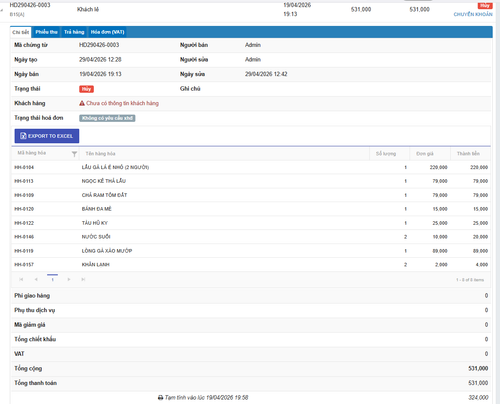Click the warning icon for missing customer info
This screenshot has width=500, height=404.
click(82, 103)
